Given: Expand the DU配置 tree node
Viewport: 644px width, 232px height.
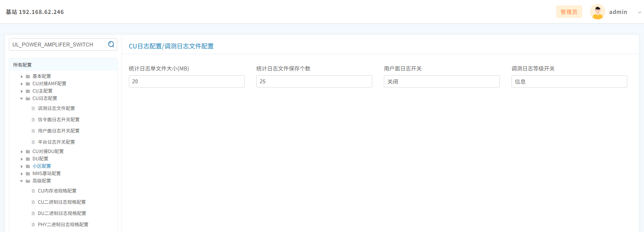Looking at the screenshot, I should [x=22, y=159].
